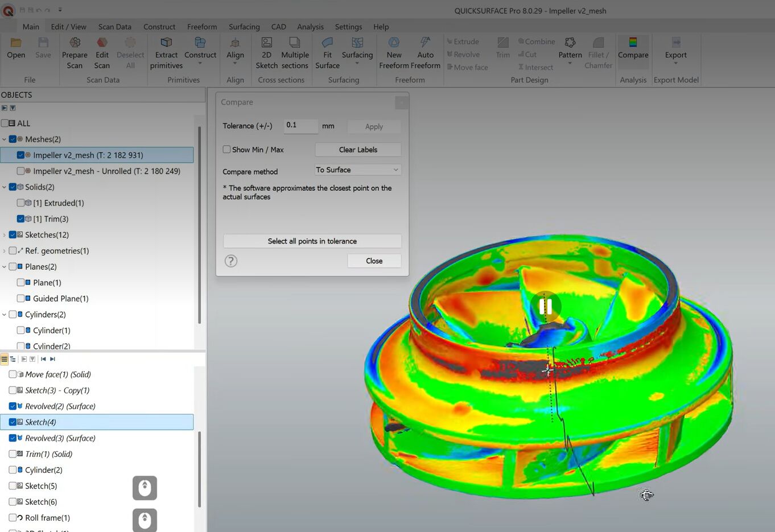Click Select all points in tolerance
Viewport: 775px width, 532px height.
[x=312, y=241]
